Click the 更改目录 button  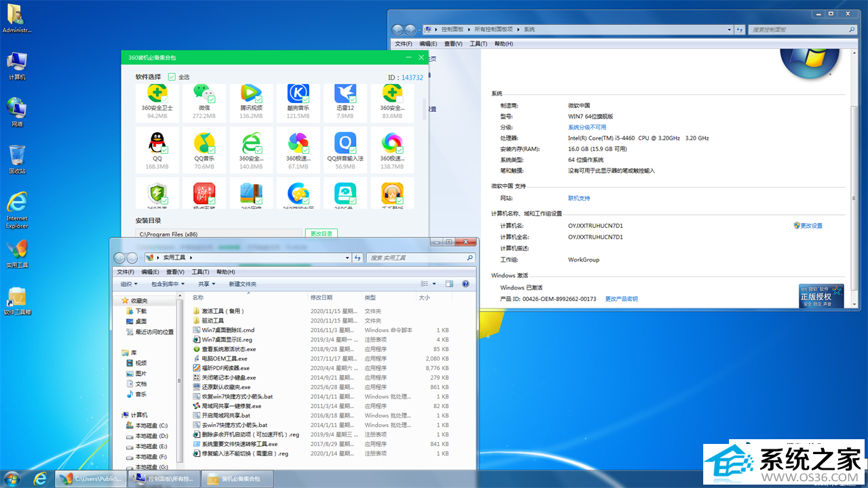coord(321,234)
